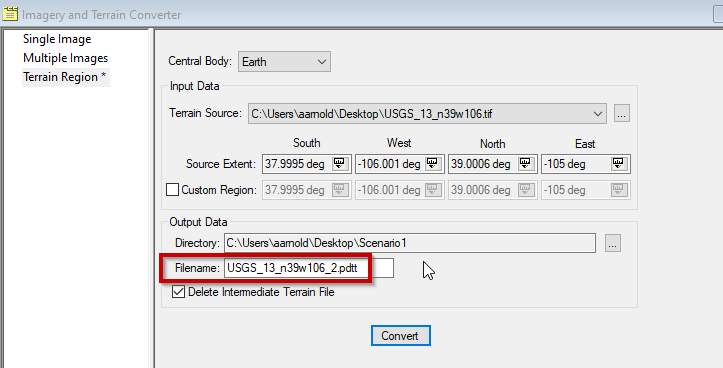Click the 'Central Body:' label
723x368 pixels.
[200, 61]
